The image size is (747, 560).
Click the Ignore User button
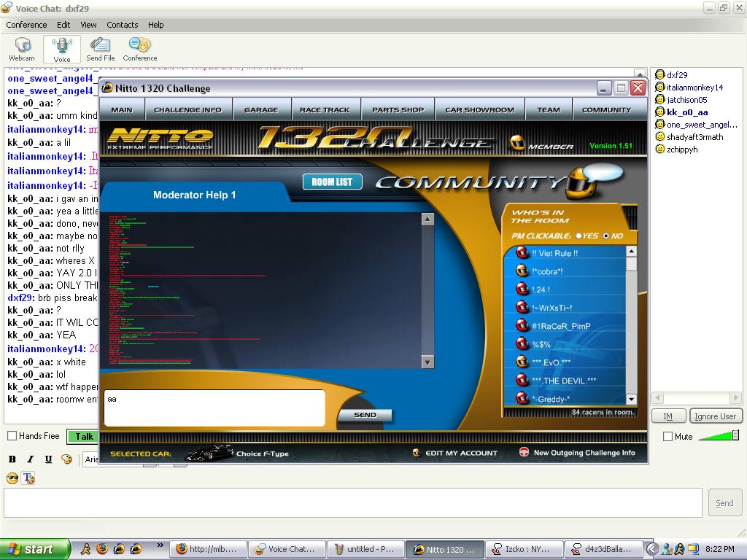(x=716, y=416)
